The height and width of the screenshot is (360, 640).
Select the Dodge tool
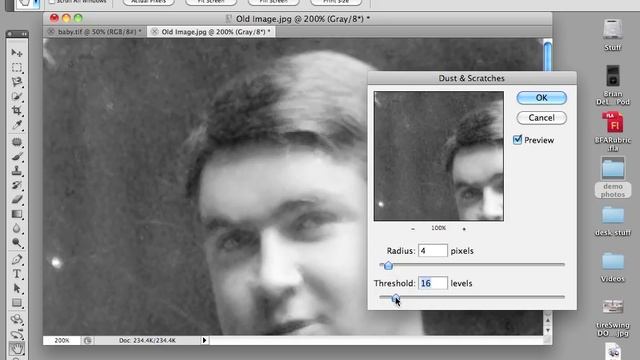pyautogui.click(x=17, y=243)
